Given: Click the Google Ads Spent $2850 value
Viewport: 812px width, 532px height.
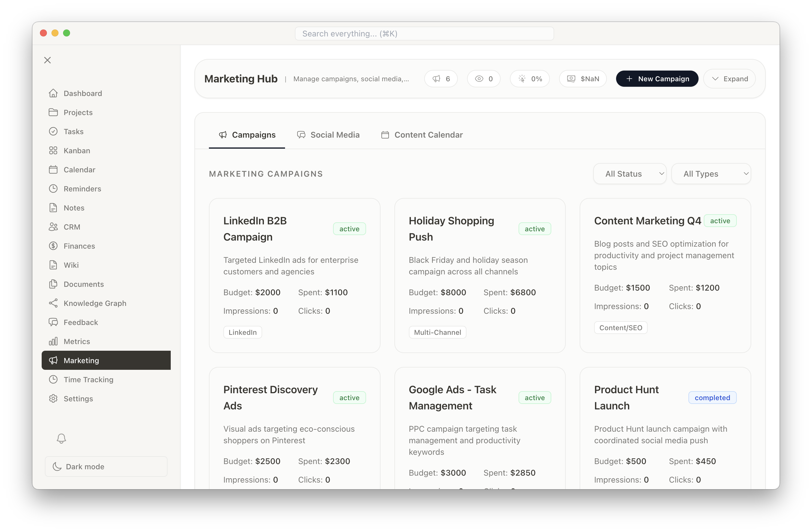Looking at the screenshot, I should coord(523,473).
